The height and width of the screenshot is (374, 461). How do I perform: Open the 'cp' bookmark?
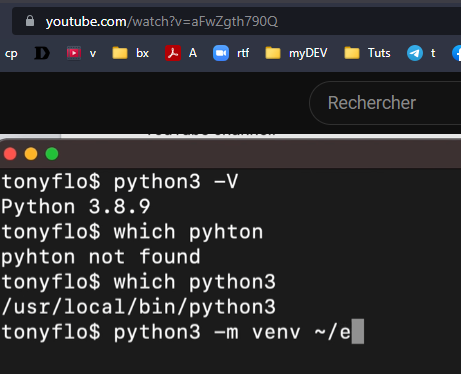click(11, 53)
